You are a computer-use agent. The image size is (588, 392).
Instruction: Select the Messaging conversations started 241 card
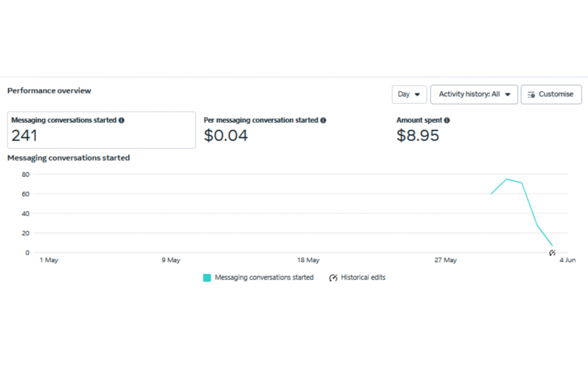point(101,130)
